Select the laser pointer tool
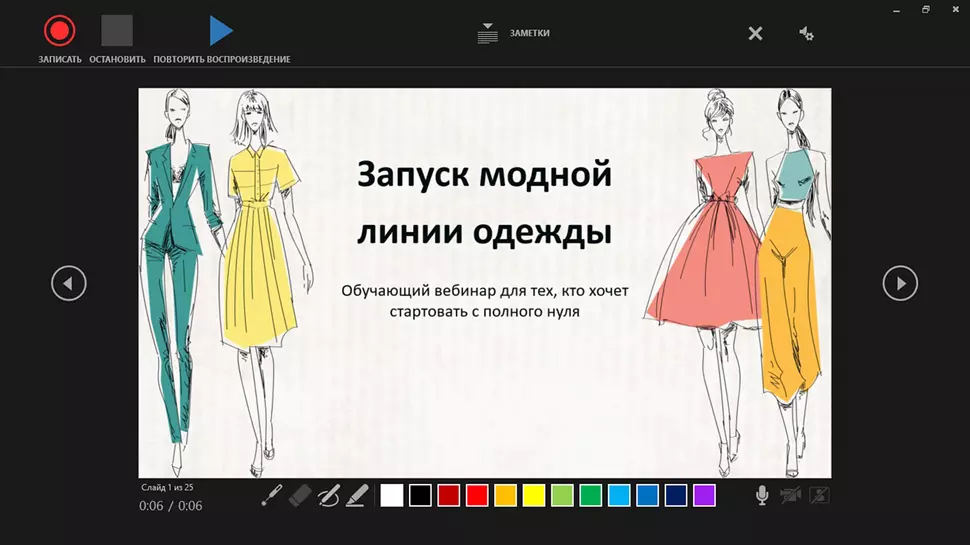The height and width of the screenshot is (545, 970). (x=271, y=495)
